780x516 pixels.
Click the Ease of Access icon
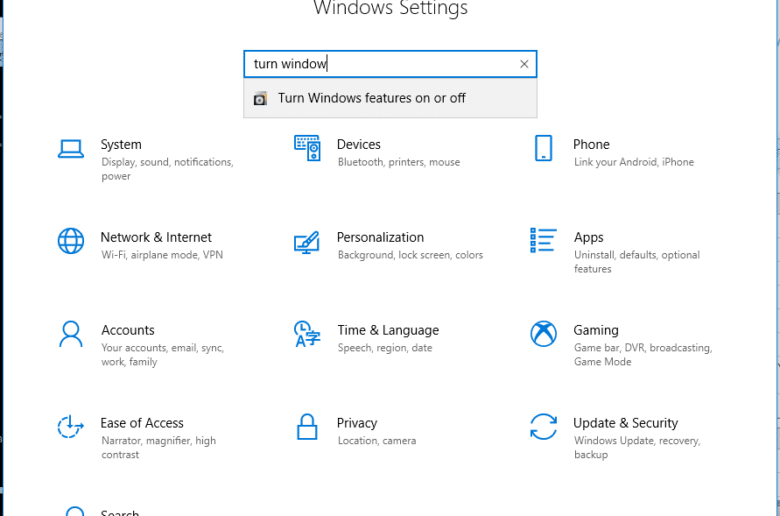tap(70, 426)
